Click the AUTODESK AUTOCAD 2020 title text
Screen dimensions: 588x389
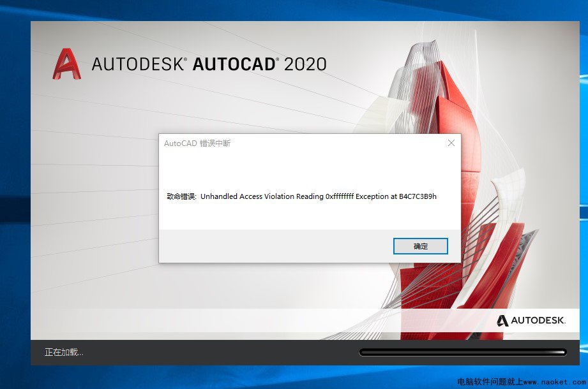(x=209, y=64)
